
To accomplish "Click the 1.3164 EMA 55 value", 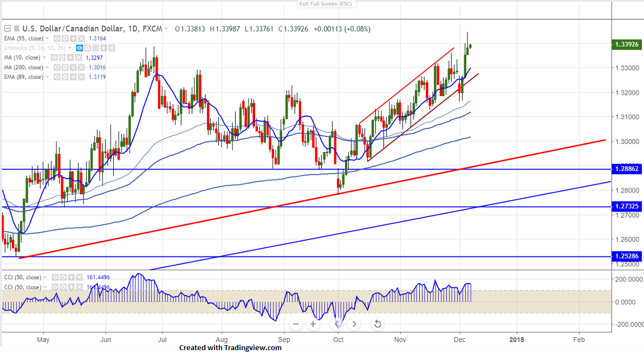I will pyautogui.click(x=97, y=38).
